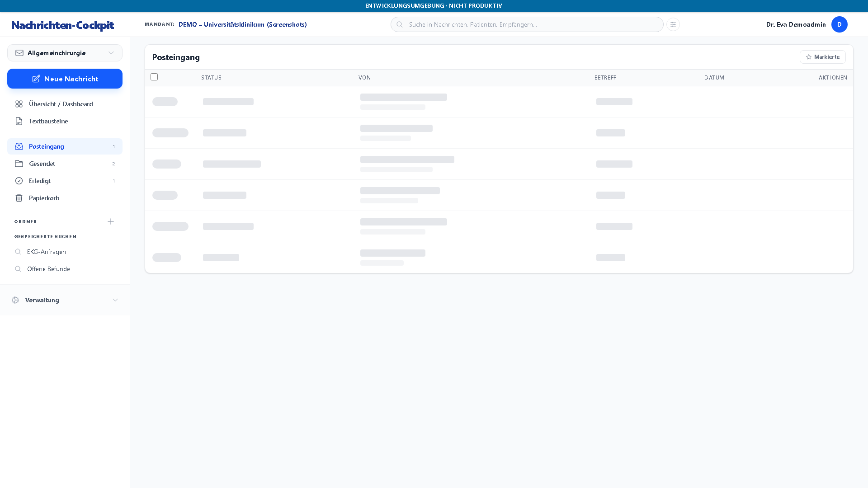This screenshot has width=868, height=488.
Task: Sort by the DATUM column header
Action: click(714, 78)
